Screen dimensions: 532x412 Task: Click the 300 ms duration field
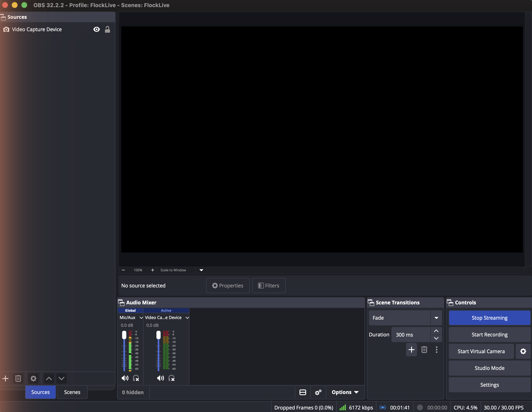coord(411,335)
